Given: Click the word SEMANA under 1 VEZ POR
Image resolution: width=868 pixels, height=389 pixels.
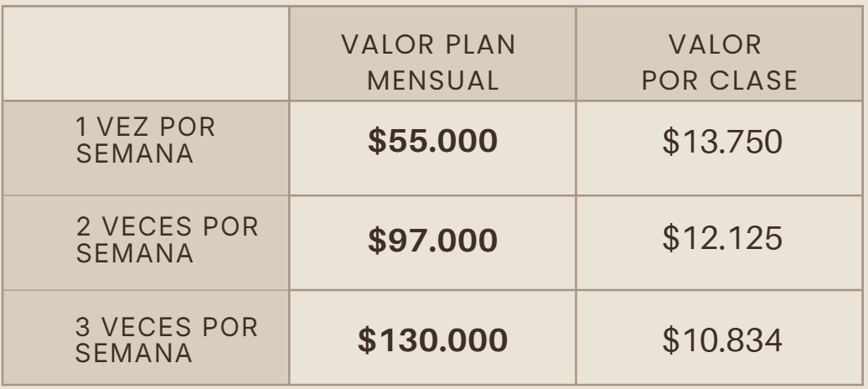Looking at the screenshot, I should coord(135,153).
